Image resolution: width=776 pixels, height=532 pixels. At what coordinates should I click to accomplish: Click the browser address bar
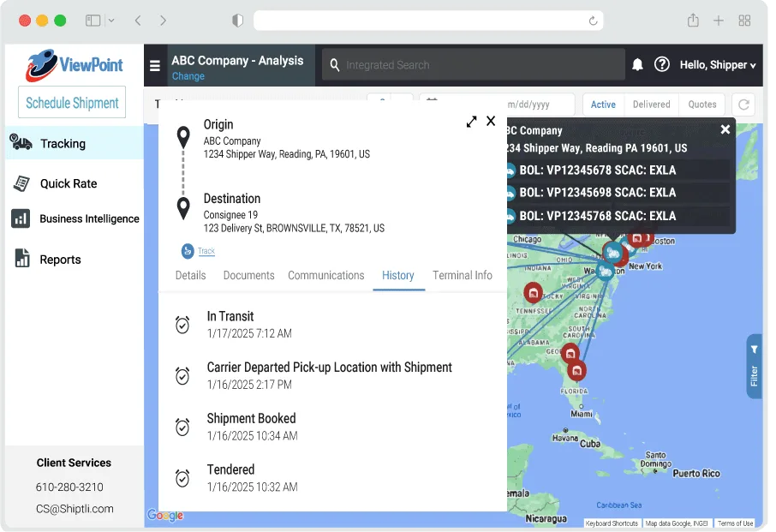(428, 21)
